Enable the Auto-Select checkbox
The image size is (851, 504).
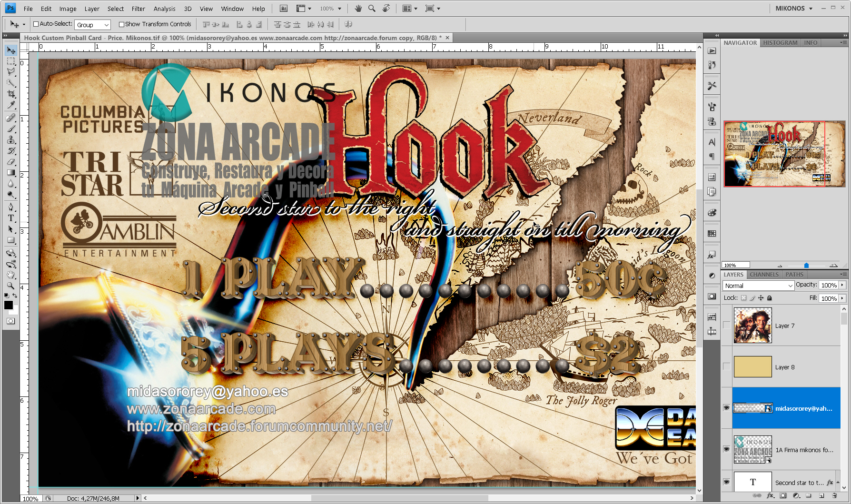tap(36, 24)
